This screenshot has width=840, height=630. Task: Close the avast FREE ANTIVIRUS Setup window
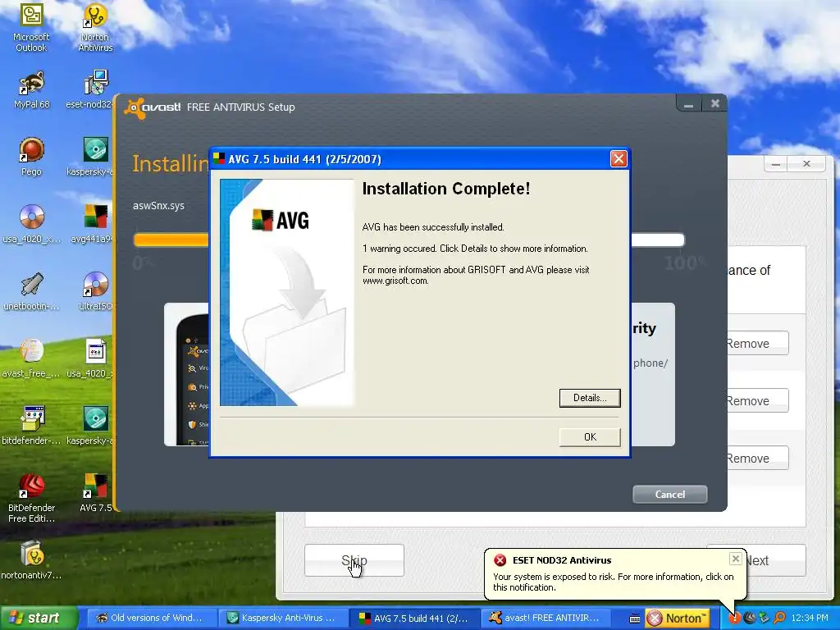[x=714, y=103]
